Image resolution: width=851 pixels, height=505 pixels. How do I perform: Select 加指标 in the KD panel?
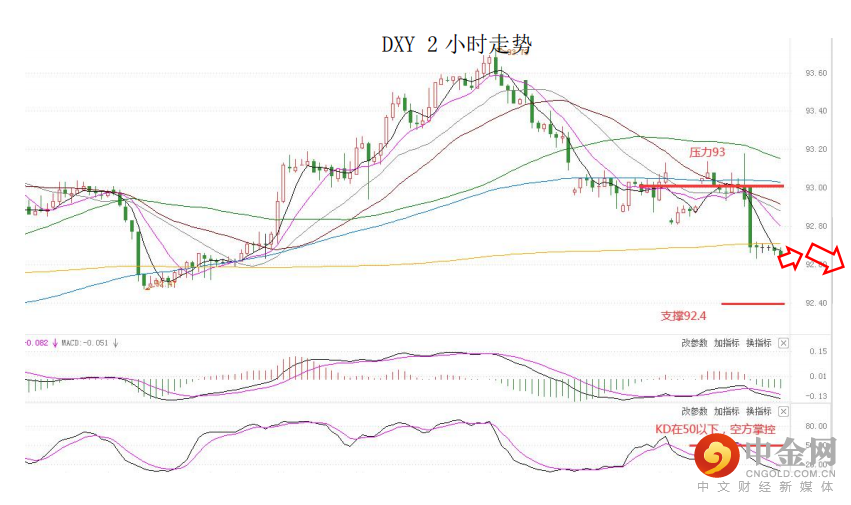(x=726, y=412)
